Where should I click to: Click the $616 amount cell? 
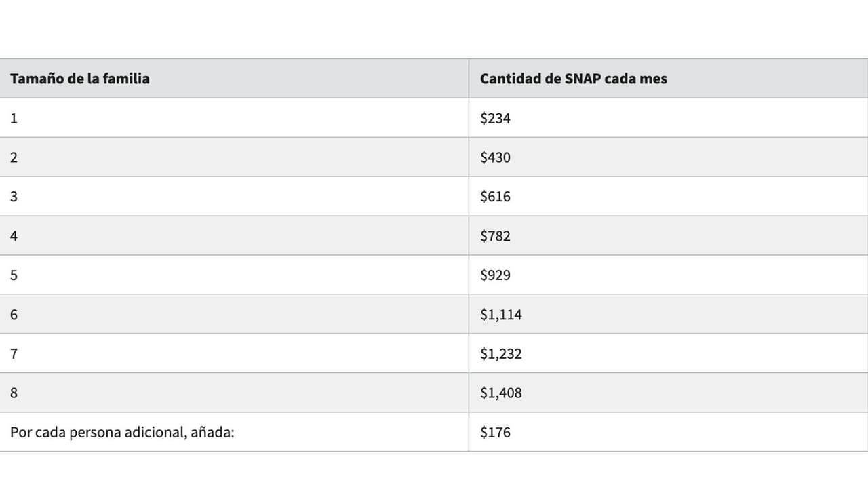[495, 197]
